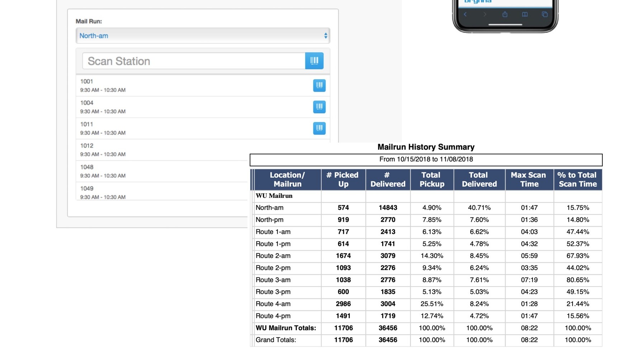Click the Max Scan Time column header
630x364 pixels.
point(529,179)
